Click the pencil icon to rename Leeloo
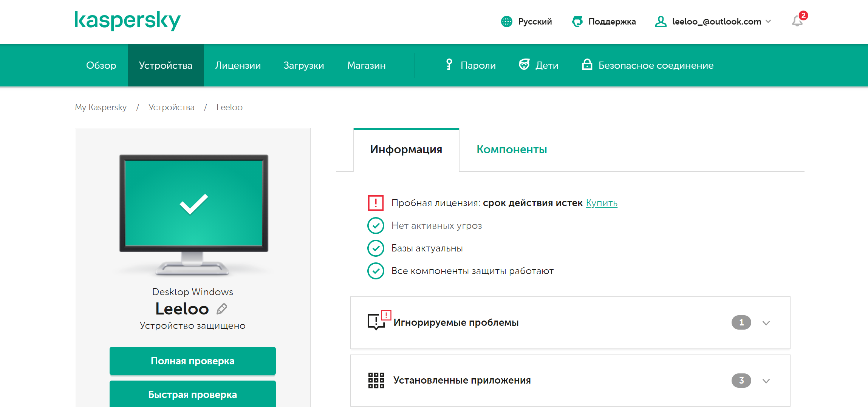 pos(222,309)
